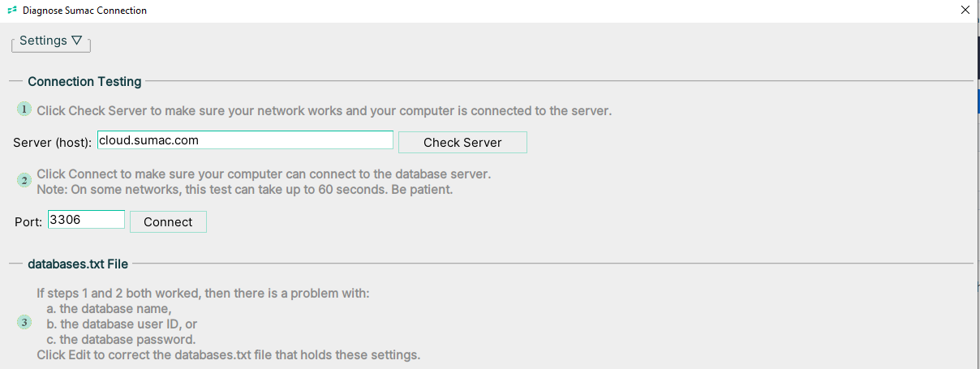The width and height of the screenshot is (980, 369).
Task: Click the Check Server instruction sentence
Action: pos(325,110)
